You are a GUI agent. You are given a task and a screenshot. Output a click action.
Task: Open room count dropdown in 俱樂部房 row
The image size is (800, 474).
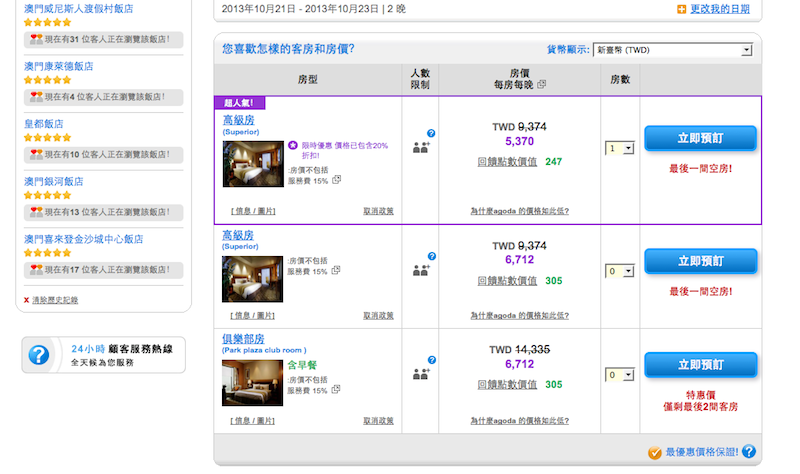click(x=619, y=375)
